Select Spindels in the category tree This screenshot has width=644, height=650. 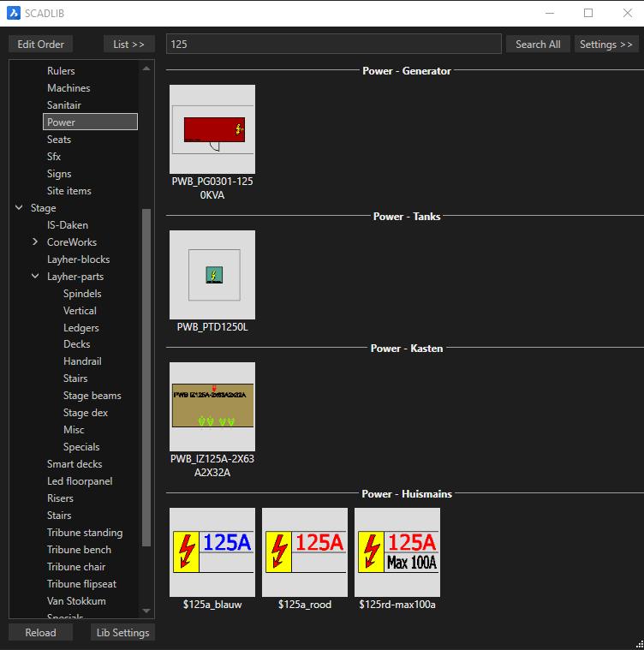click(82, 294)
